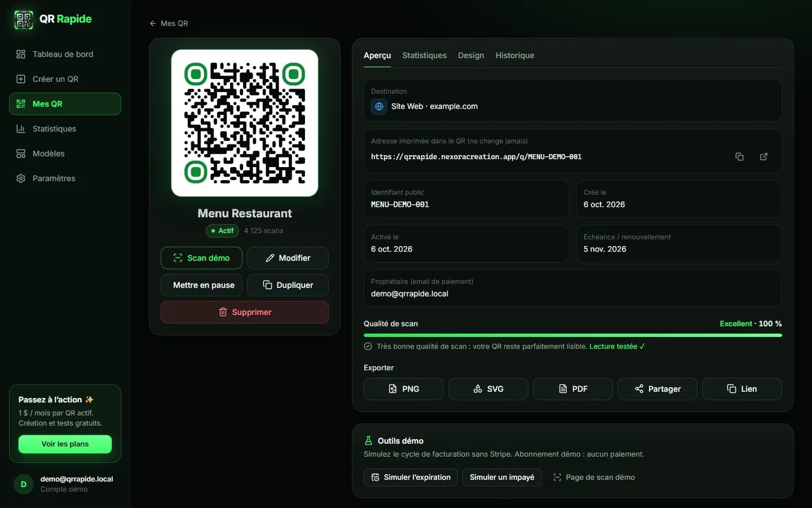Click the Lien export button

click(742, 389)
